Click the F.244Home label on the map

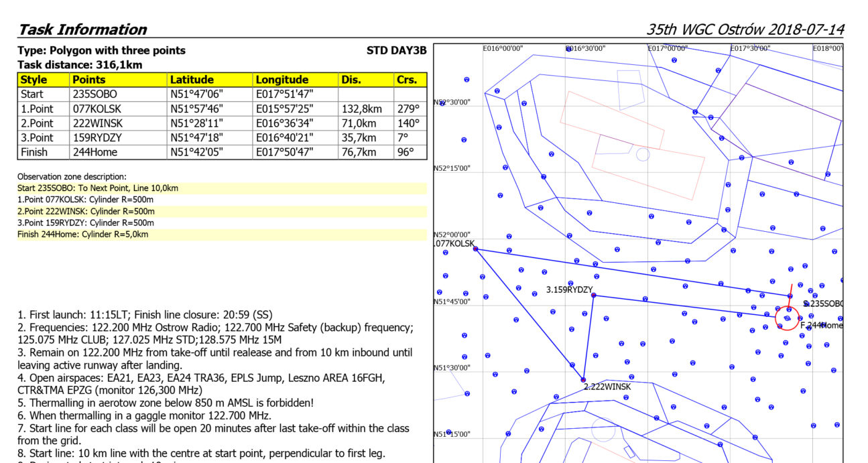tap(820, 326)
